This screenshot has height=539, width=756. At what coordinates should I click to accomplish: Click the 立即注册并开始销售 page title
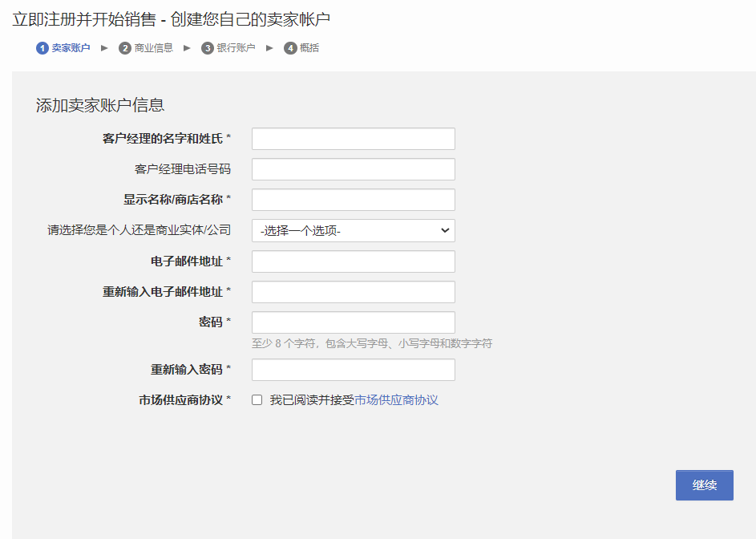point(171,19)
